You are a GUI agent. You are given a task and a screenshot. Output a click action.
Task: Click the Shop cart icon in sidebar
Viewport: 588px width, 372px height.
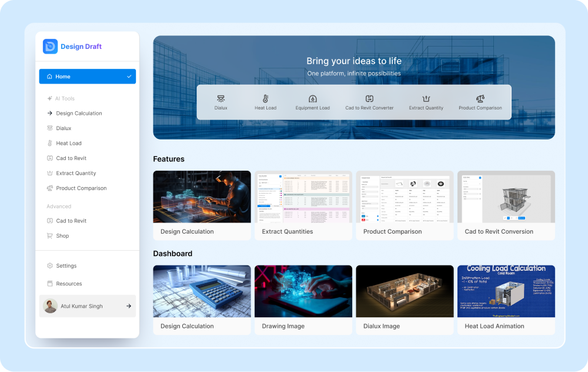click(50, 236)
